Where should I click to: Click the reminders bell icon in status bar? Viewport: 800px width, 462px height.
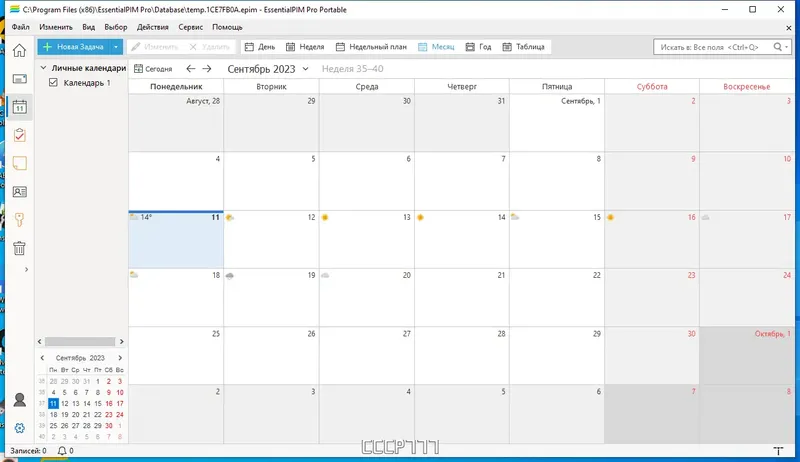pos(62,451)
